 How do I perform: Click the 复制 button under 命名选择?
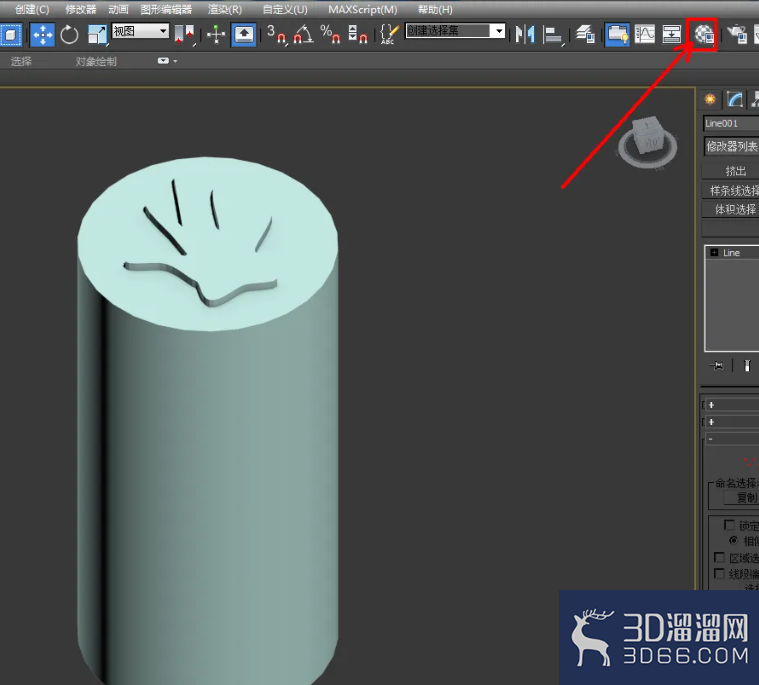741,498
